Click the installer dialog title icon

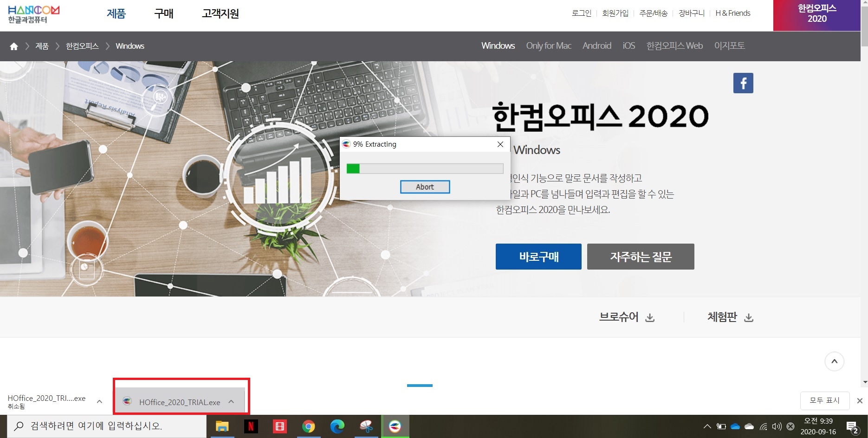pyautogui.click(x=346, y=144)
